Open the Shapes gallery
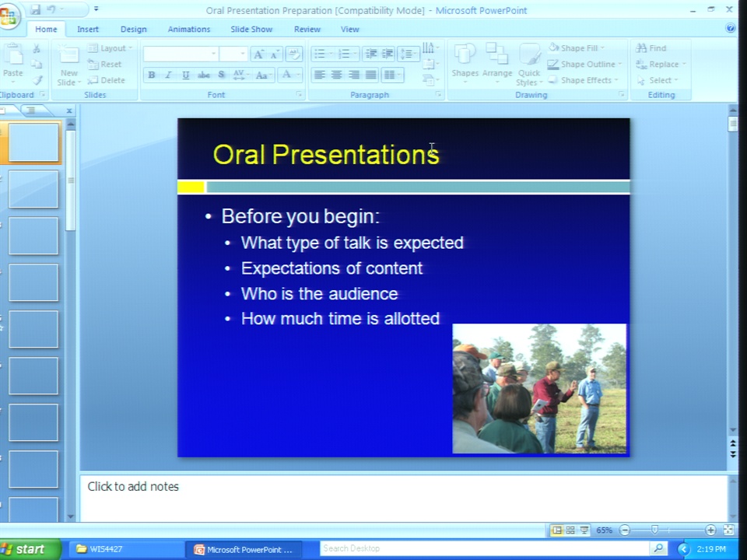The image size is (747, 560). [x=465, y=63]
